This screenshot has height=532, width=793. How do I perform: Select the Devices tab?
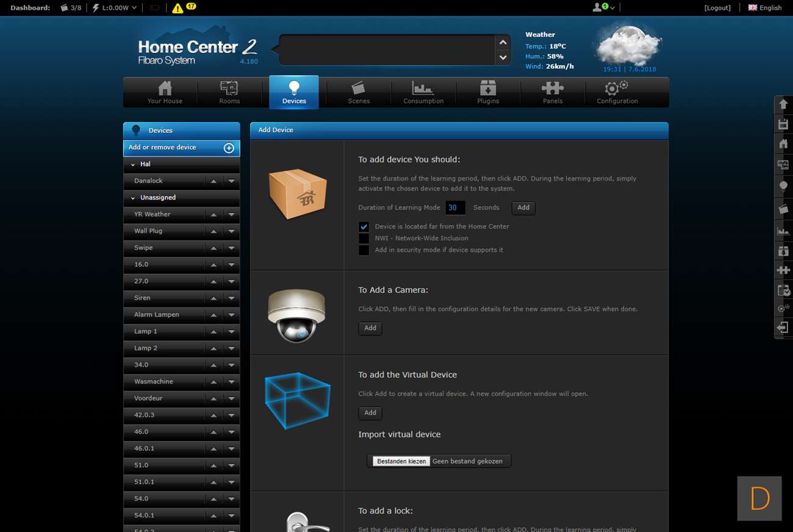(x=294, y=93)
